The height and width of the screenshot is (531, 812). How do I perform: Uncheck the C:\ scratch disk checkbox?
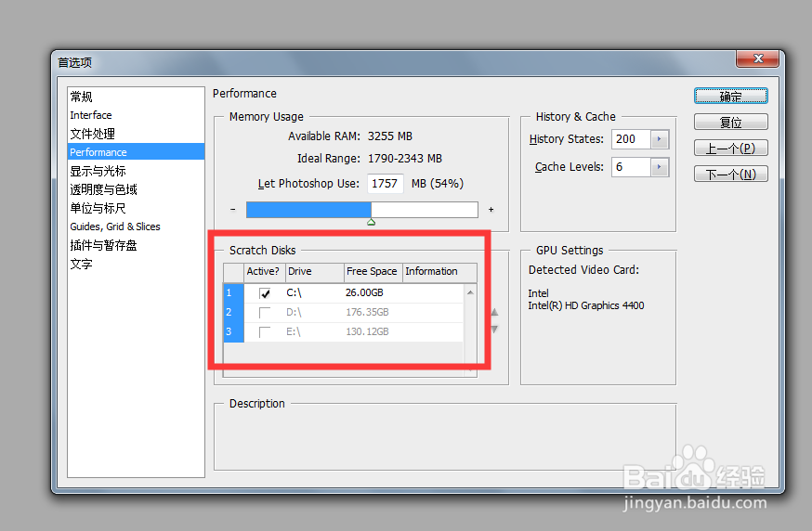tap(265, 293)
